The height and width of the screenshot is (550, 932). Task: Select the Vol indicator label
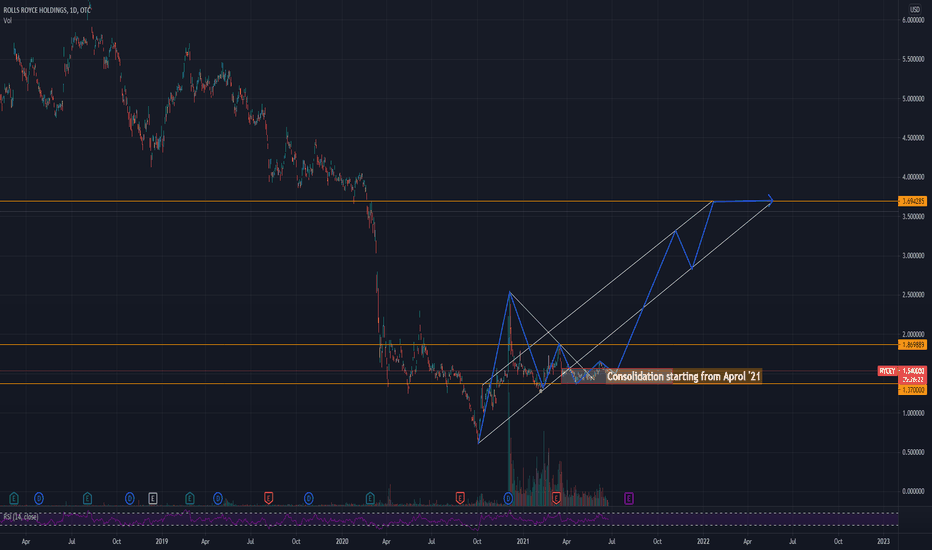click(7, 21)
